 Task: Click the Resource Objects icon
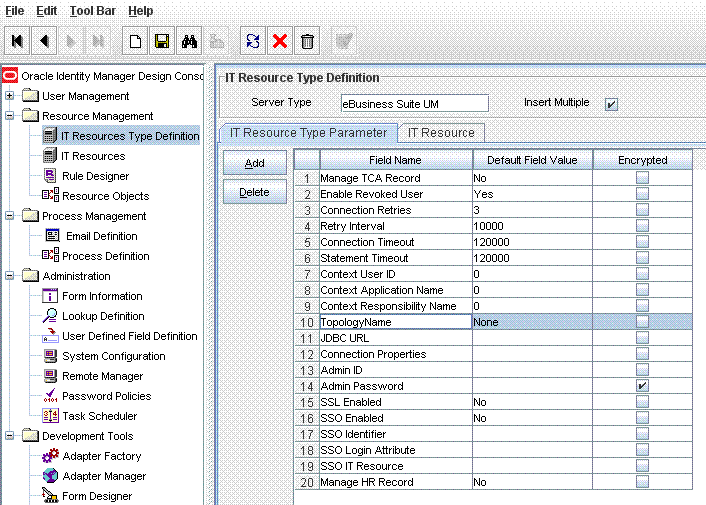pos(50,195)
